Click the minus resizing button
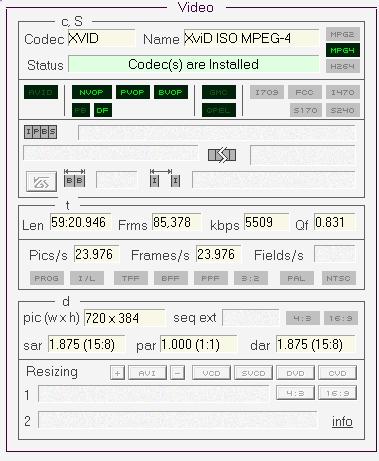The height and width of the screenshot is (461, 379). 177,373
